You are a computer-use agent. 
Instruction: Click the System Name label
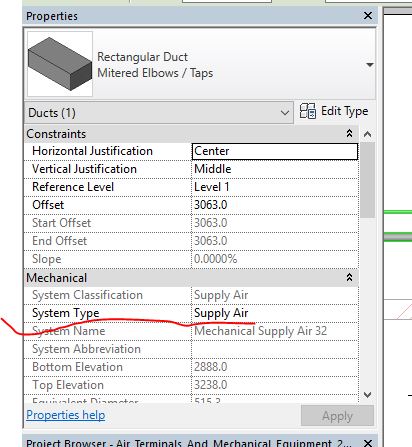68,331
